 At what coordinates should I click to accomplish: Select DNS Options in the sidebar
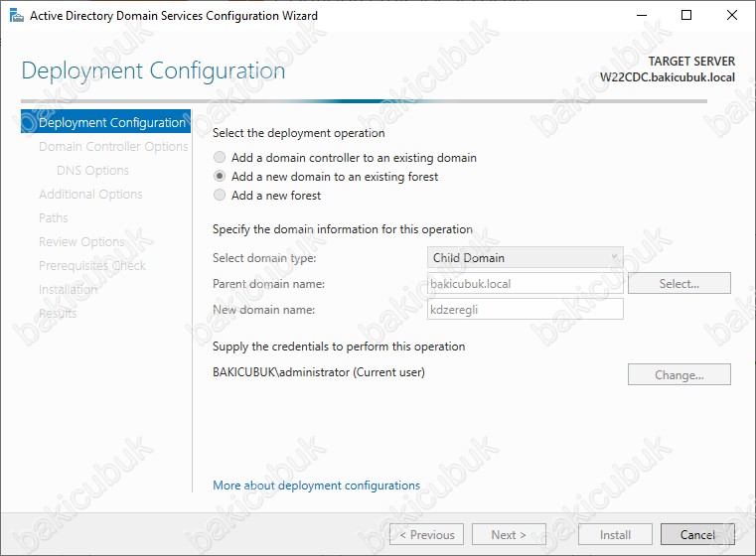(x=92, y=171)
